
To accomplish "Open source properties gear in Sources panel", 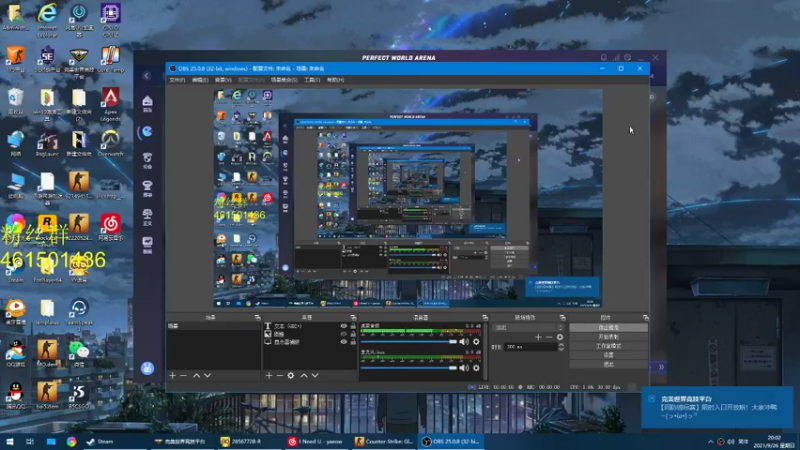I will coord(291,376).
